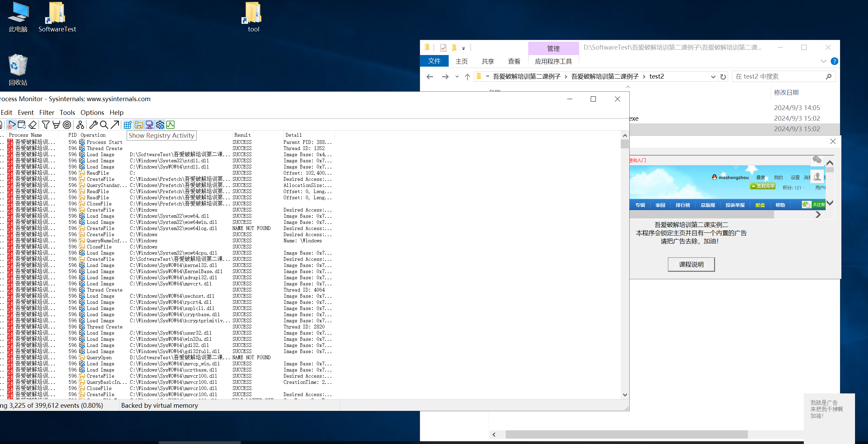Open the Event menu in Process Monitor
Screen dimensions: 868x444
26,112
